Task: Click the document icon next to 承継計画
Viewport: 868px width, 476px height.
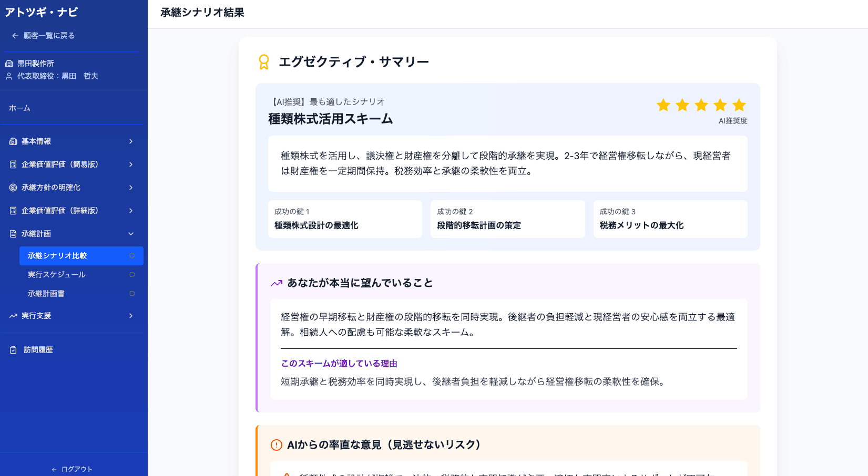Action: tap(12, 233)
